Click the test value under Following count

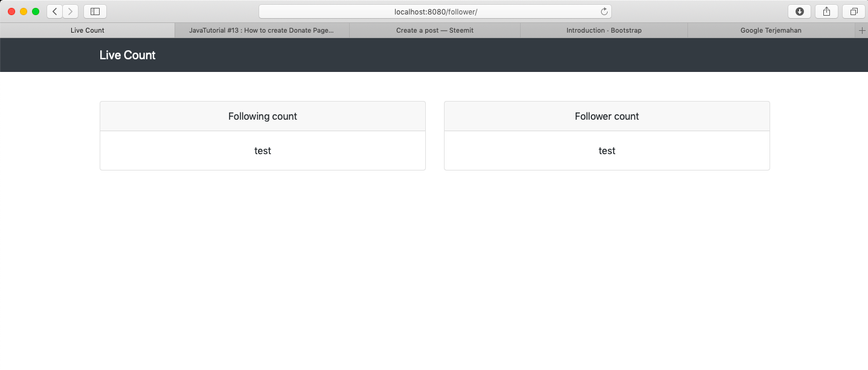pyautogui.click(x=263, y=151)
